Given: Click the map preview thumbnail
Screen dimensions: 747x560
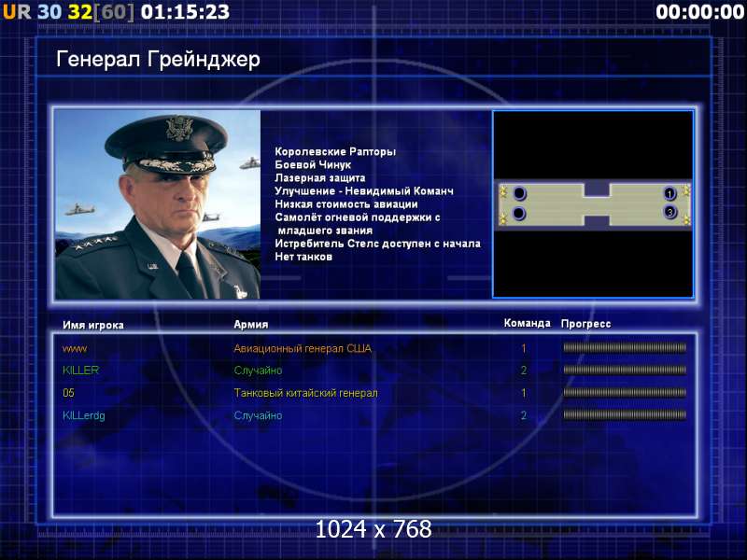Looking at the screenshot, I should tap(593, 204).
